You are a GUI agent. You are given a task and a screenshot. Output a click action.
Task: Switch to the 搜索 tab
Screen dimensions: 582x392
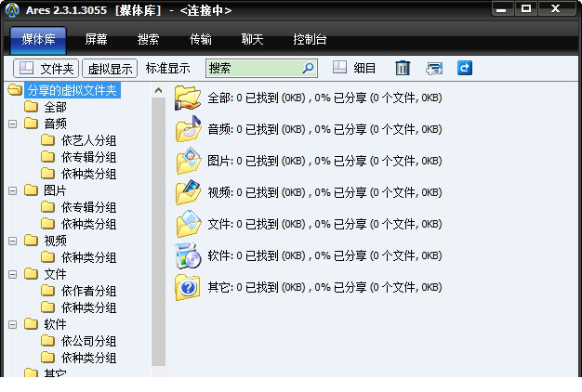(x=148, y=39)
